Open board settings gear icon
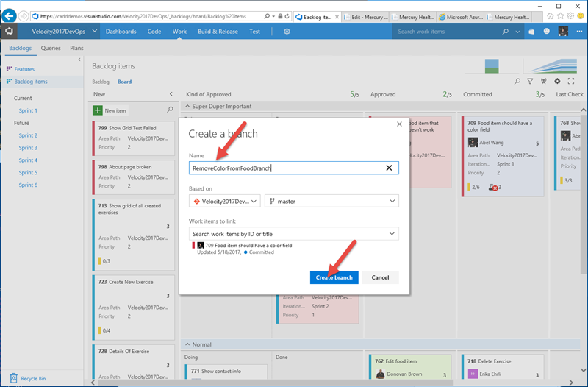 coord(557,81)
